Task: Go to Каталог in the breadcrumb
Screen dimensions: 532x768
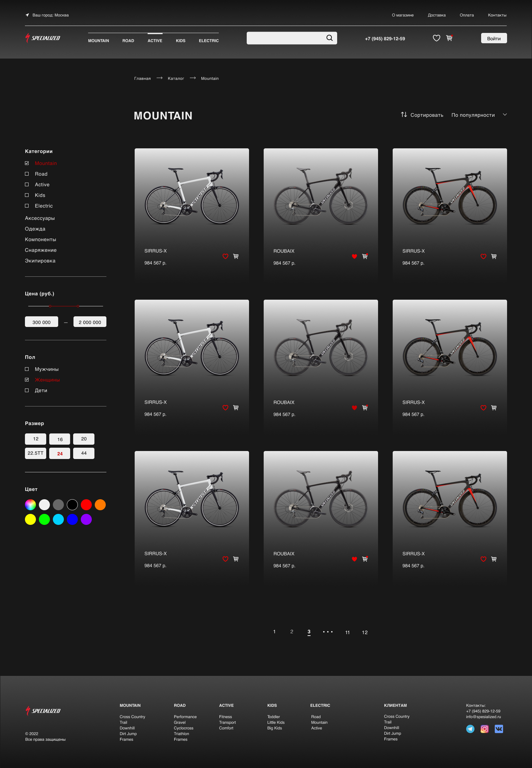Action: (176, 78)
